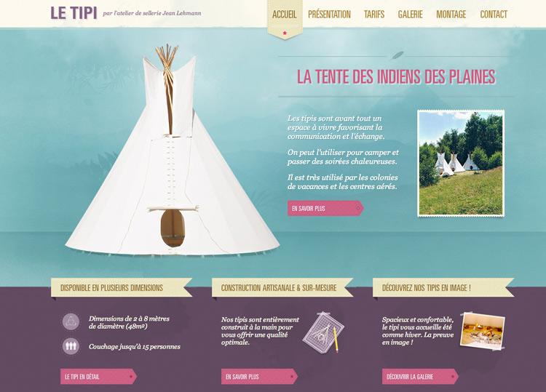The image size is (546, 392).
Task: Click the Le tipi en détail button
Action: click(98, 376)
